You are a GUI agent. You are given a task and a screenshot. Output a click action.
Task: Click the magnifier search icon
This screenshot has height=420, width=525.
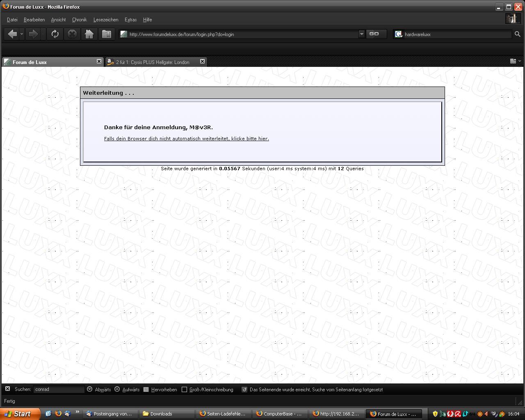pyautogui.click(x=517, y=34)
